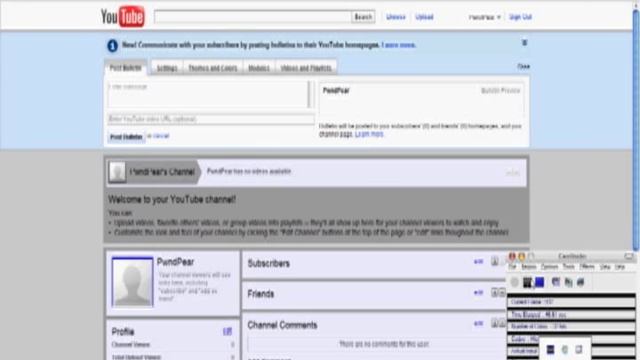Click the fourth CamStudio toolbar icon
Viewport: 640px width, 360px height.
pos(556,282)
